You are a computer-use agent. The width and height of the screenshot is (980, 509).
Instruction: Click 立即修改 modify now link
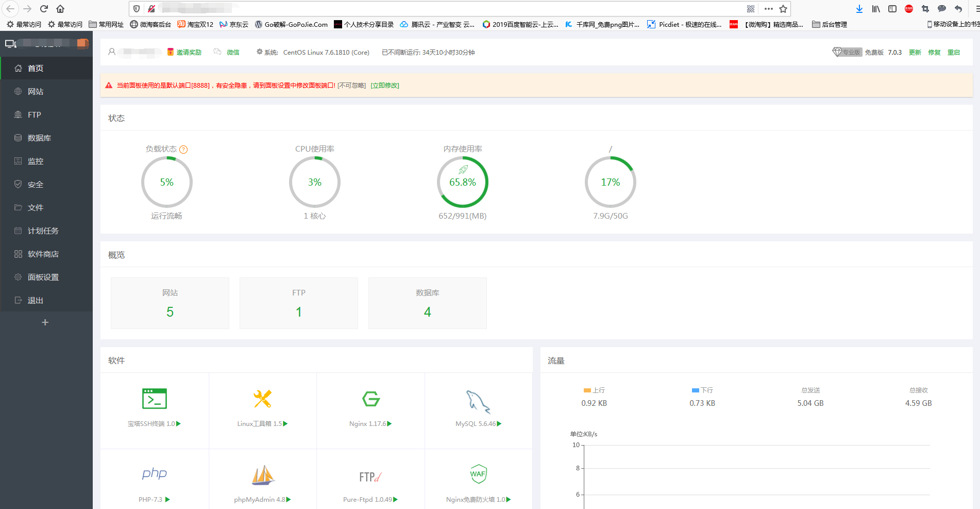point(385,86)
